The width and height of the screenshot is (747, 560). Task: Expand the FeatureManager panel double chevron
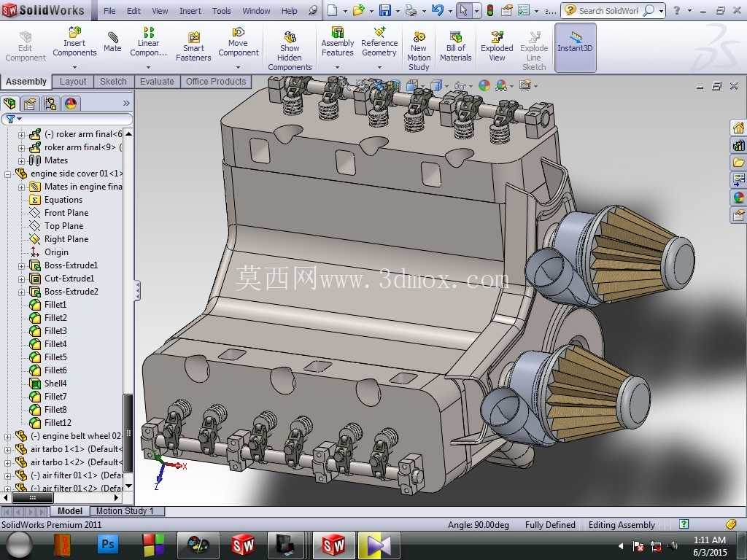click(x=125, y=104)
